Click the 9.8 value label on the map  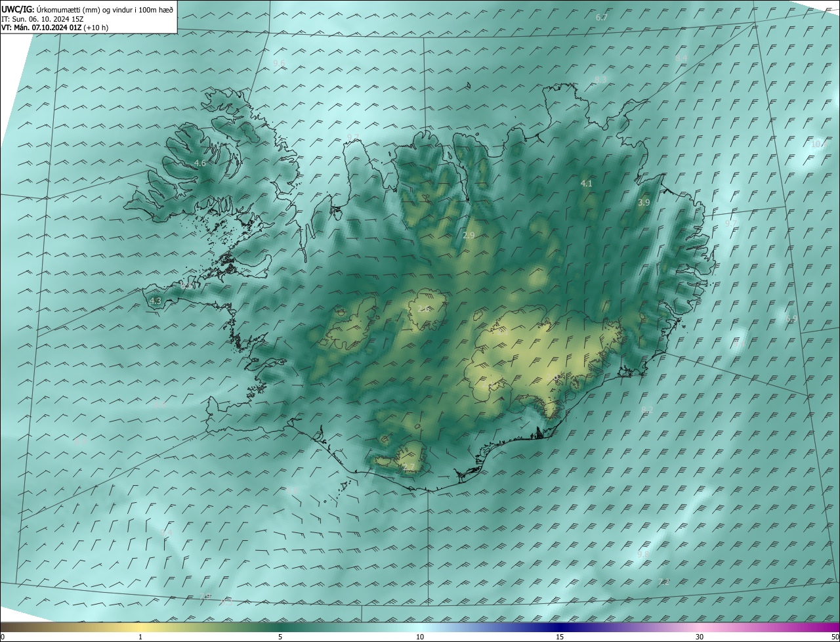point(643,554)
